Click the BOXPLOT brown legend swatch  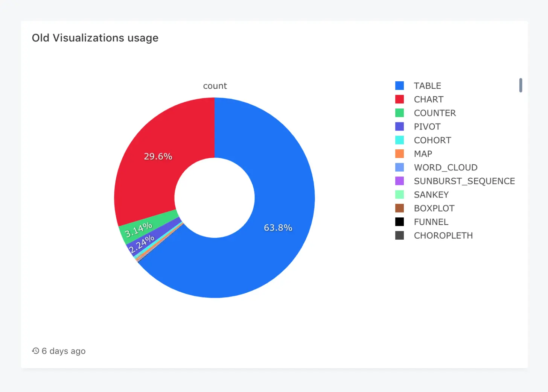tap(399, 208)
